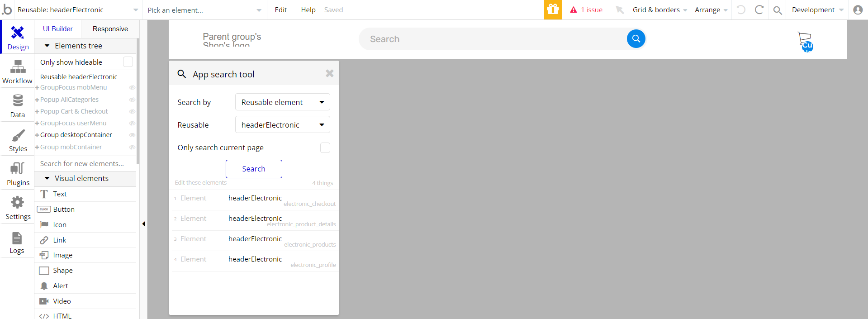Viewport: 868px width, 319px height.
Task: Expand the Group desktopContainer tree item
Action: (x=37, y=135)
